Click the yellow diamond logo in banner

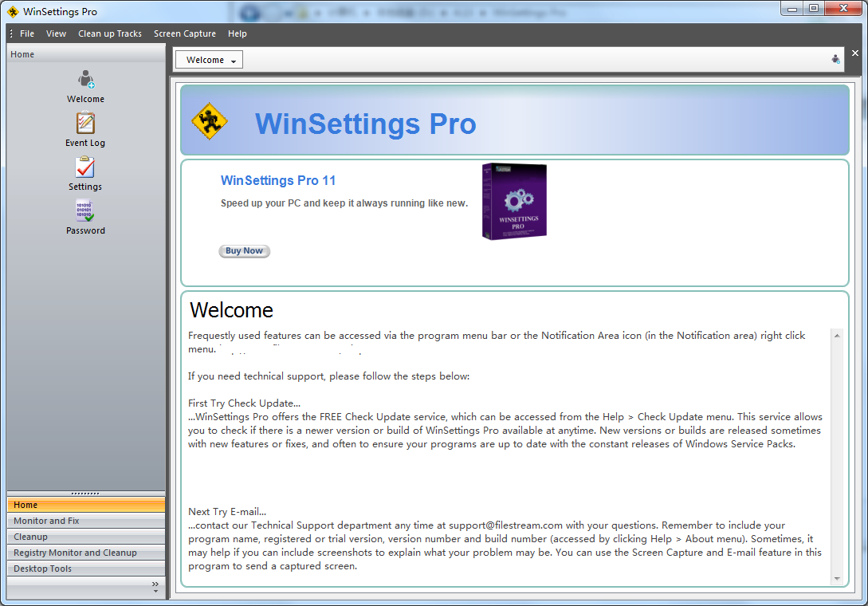(210, 121)
